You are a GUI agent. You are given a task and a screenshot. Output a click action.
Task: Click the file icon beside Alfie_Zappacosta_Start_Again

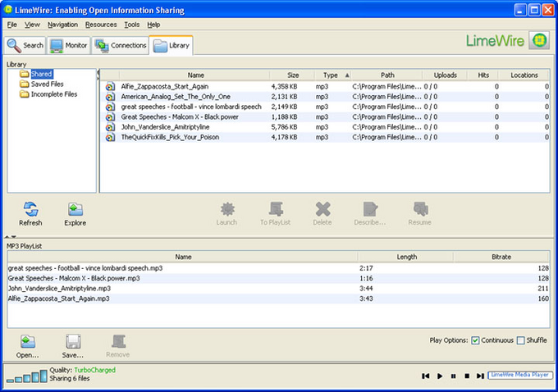pos(110,86)
